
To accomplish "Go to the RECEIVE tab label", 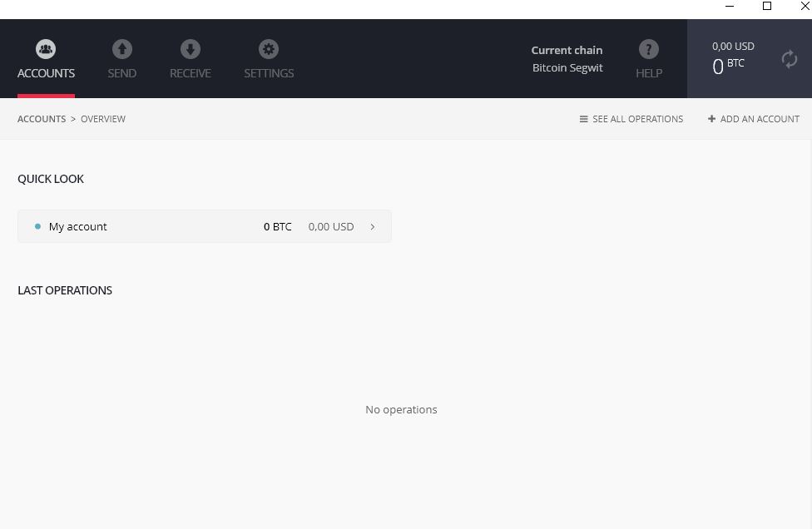I will 191,73.
